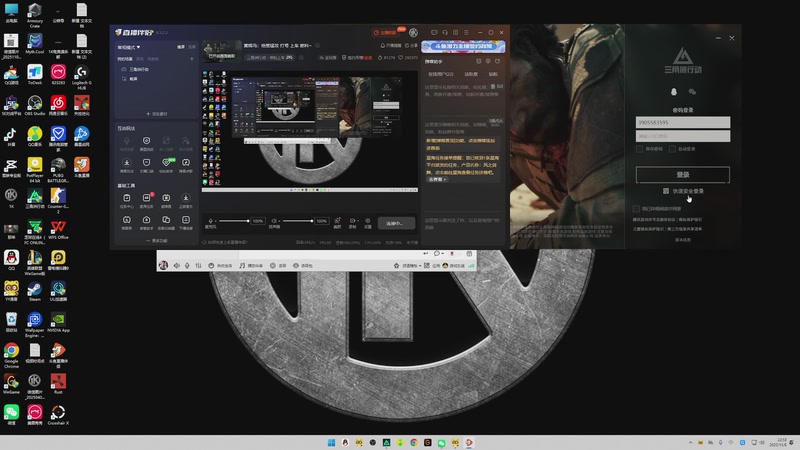The image size is (800, 450).
Task: Tick the 自动登录 checkbox
Action: (672, 148)
